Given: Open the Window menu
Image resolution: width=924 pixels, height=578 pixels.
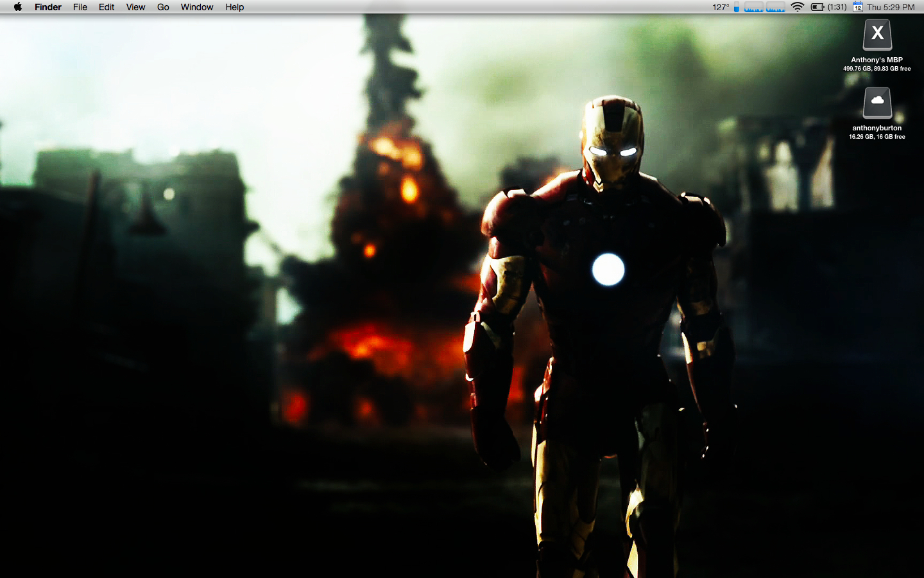Looking at the screenshot, I should pyautogui.click(x=197, y=7).
